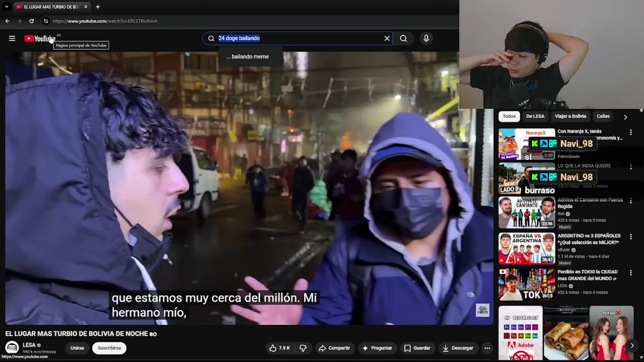Open options menu for ARGENTINO vs 3 ESPAÑOLES
Viewport: 644px width, 362px height.
click(631, 237)
